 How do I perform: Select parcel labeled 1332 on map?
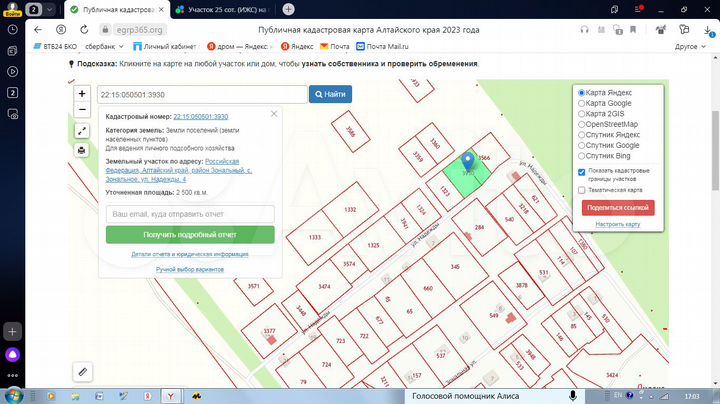tap(350, 209)
